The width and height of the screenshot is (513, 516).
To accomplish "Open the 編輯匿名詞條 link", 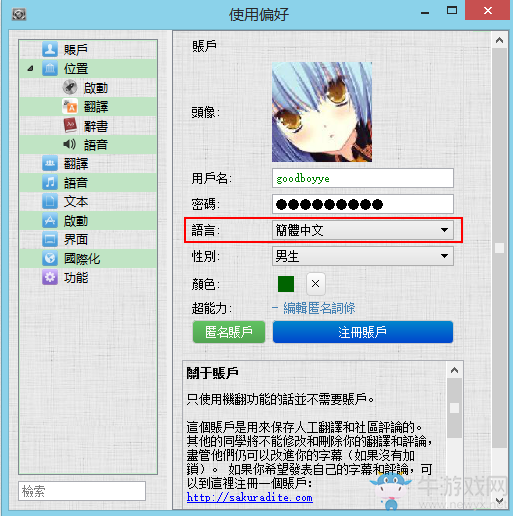I will pyautogui.click(x=319, y=308).
